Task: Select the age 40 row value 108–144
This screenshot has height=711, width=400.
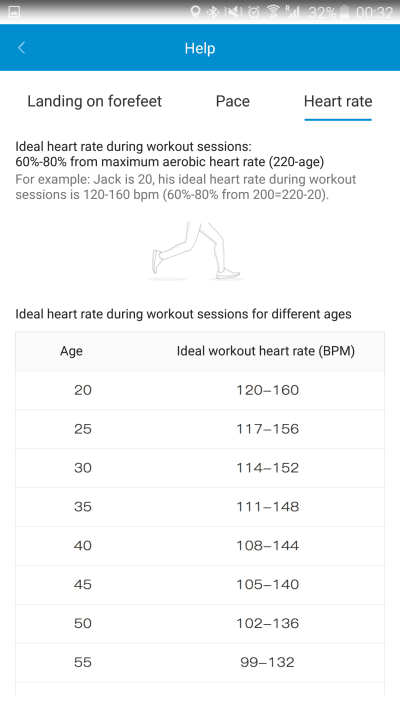Action: 268,545
